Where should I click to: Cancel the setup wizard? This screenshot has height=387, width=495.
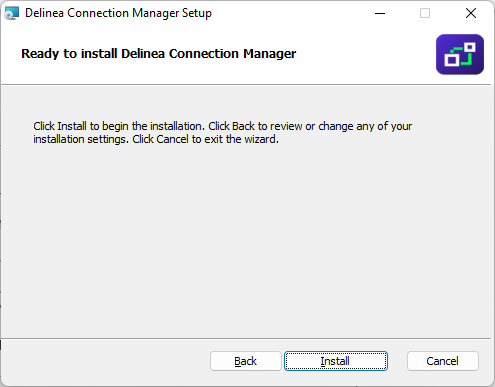point(443,361)
